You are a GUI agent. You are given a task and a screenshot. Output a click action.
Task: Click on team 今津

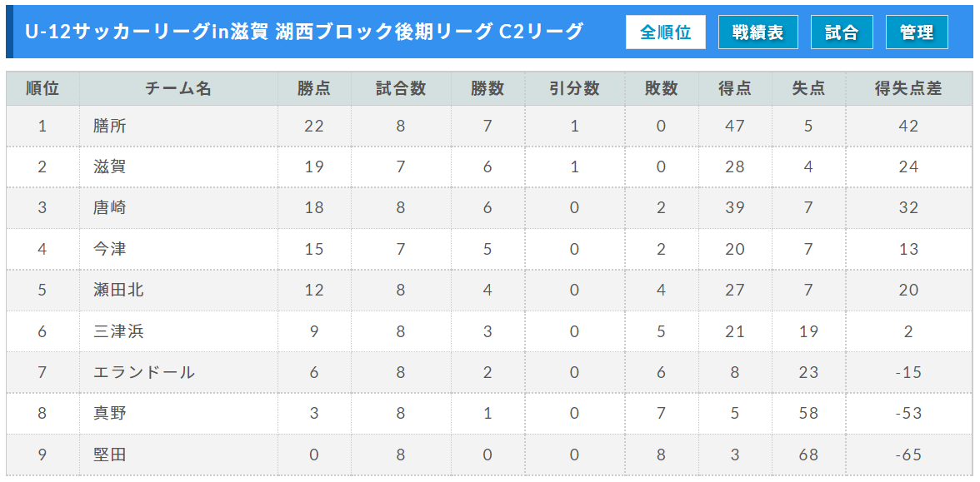(110, 249)
